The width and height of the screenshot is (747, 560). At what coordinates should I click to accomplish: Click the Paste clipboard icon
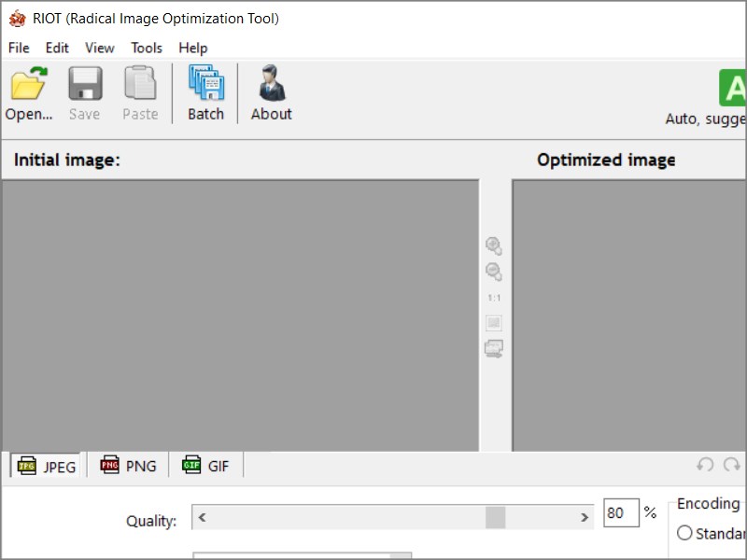(140, 83)
